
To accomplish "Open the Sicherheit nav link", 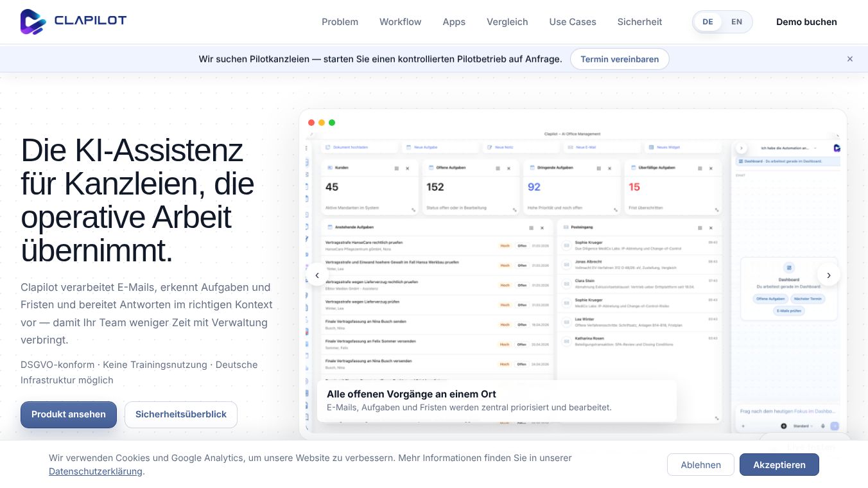I will [x=639, y=22].
